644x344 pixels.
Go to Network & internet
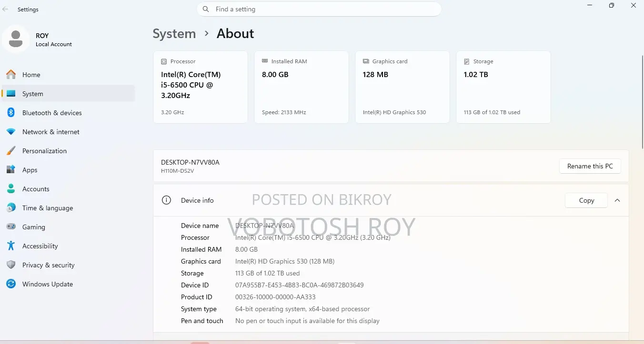click(x=68, y=132)
